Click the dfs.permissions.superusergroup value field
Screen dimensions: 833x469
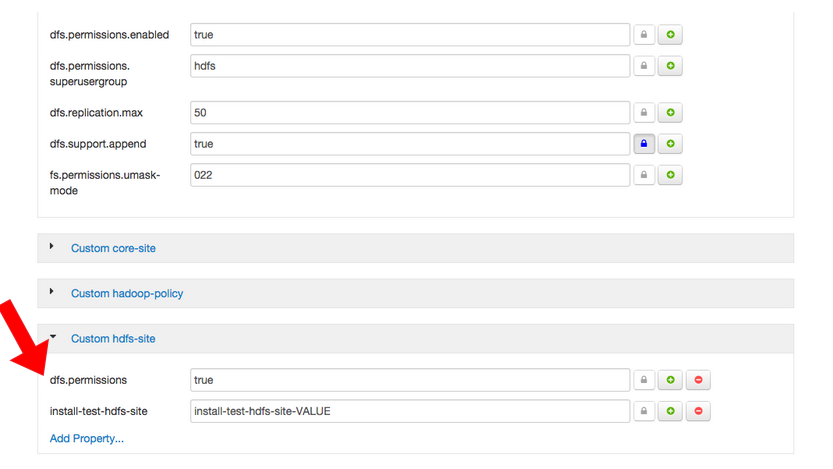coord(410,66)
